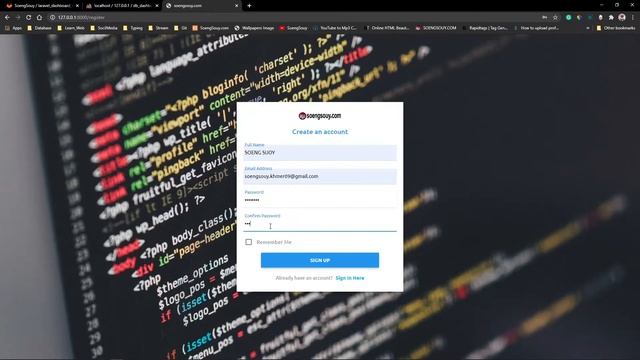640x360 pixels.
Task: Close the localhost phpMyAdmin tab
Action: 157,6
